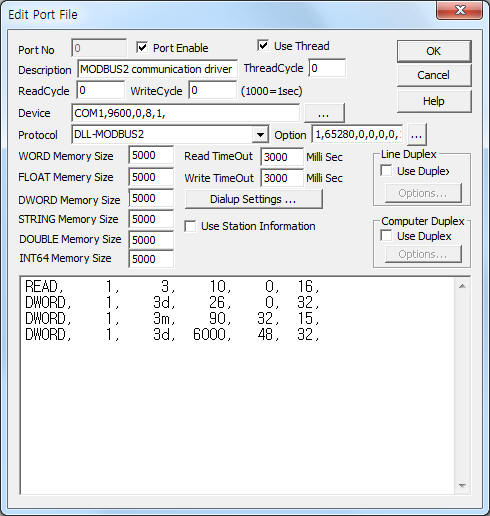Click the DWORD line with address 6000
The width and height of the screenshot is (490, 516).
click(172, 334)
